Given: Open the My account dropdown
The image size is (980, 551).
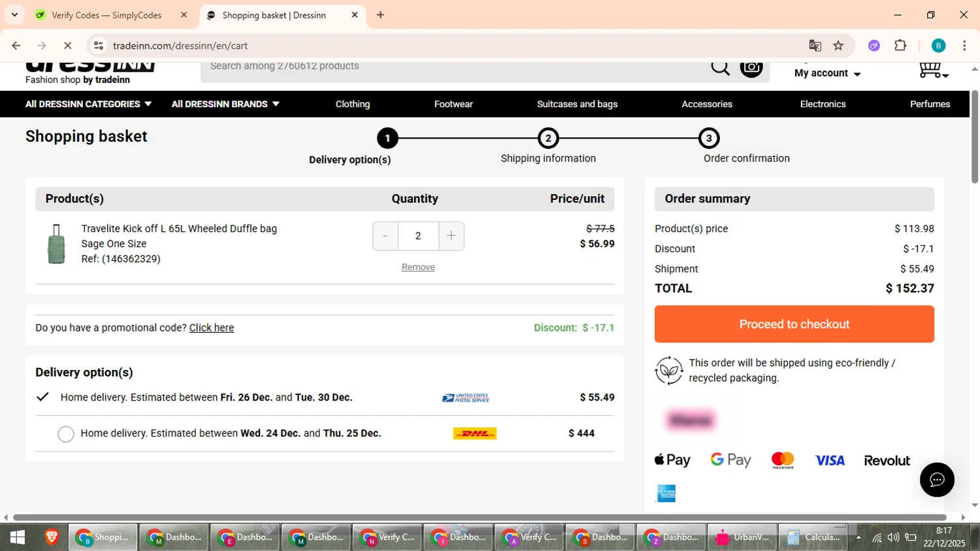Looking at the screenshot, I should [827, 73].
